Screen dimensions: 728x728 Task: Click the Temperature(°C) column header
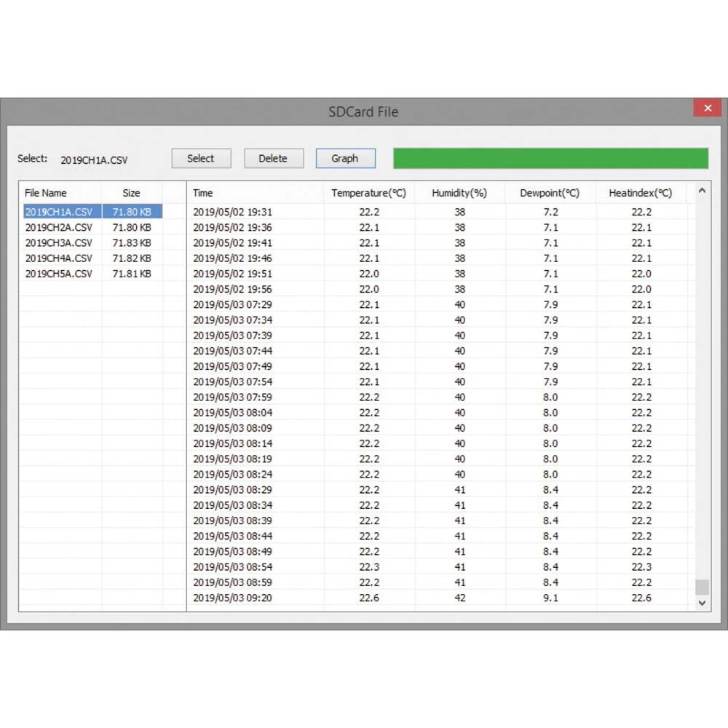pyautogui.click(x=368, y=193)
